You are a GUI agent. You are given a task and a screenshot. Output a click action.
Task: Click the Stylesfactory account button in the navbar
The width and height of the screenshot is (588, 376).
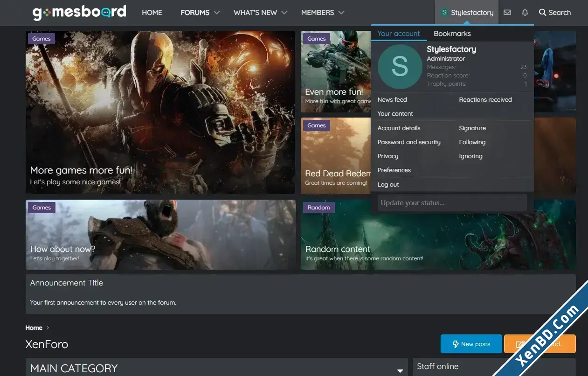click(x=467, y=13)
